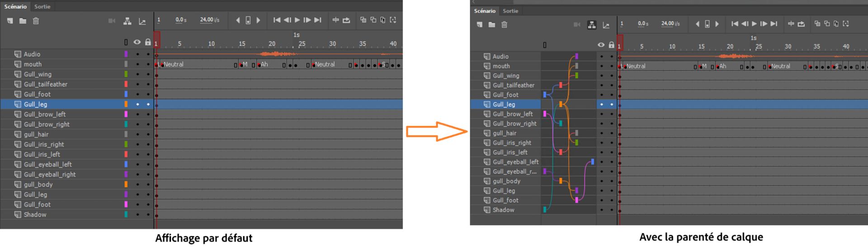Toggle all layers visibility eye in layer parenting view
Viewport: 868px width, 247px height.
(x=601, y=45)
